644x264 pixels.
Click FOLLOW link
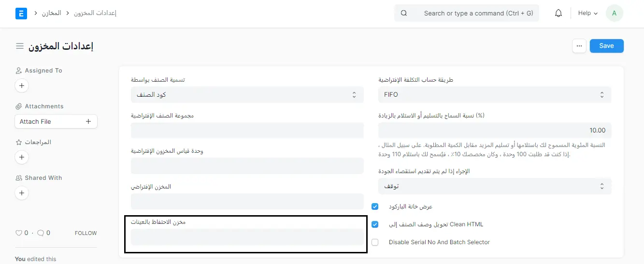(86, 233)
